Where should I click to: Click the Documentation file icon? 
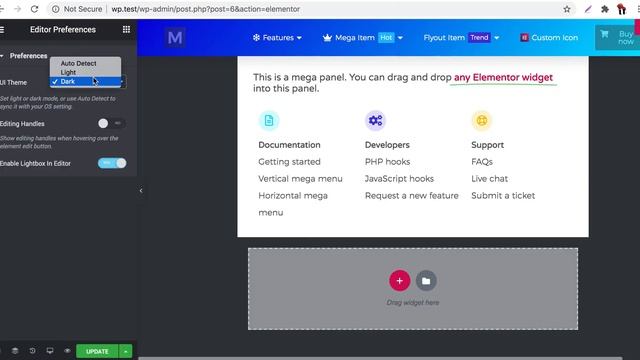tap(269, 120)
